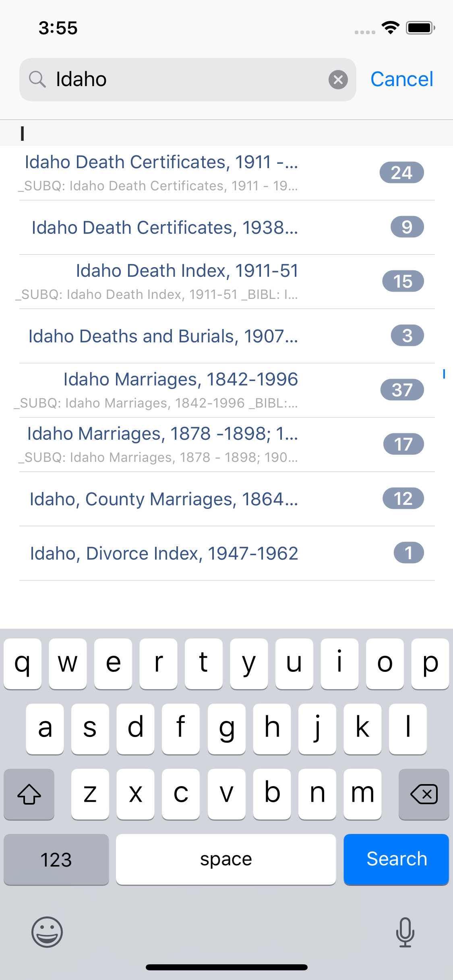Image resolution: width=453 pixels, height=980 pixels.
Task: Tap the magnifying glass search icon
Action: click(37, 79)
